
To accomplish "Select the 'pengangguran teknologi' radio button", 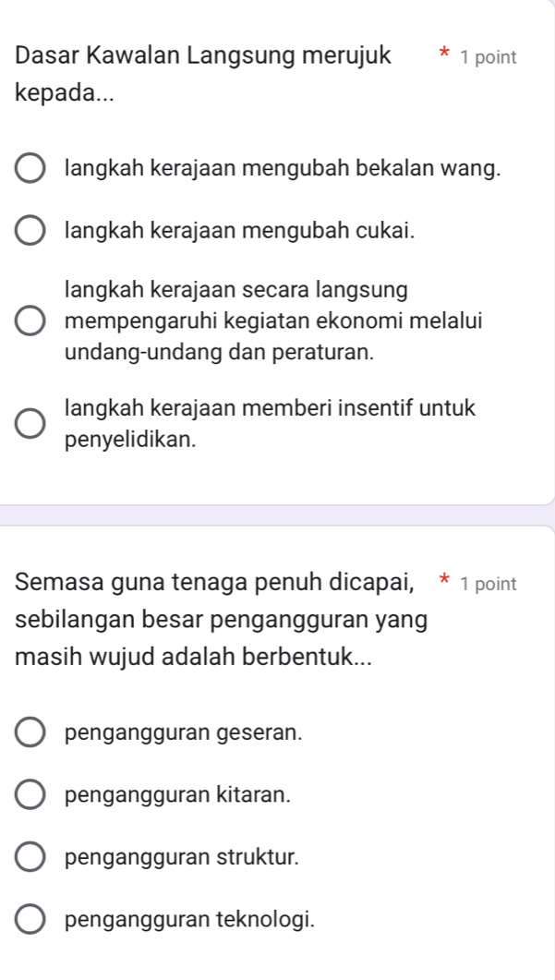I will click(30, 920).
